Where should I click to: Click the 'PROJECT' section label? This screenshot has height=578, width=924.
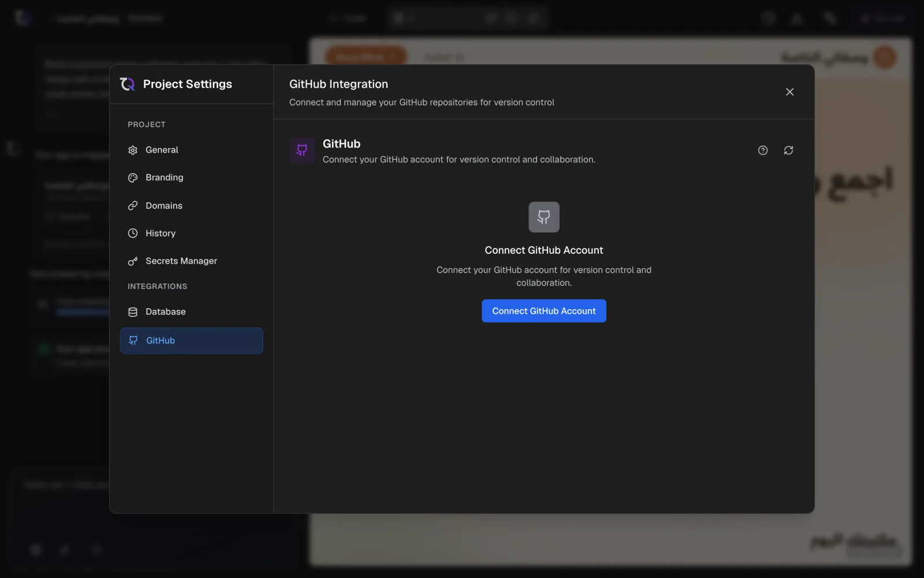tap(147, 124)
